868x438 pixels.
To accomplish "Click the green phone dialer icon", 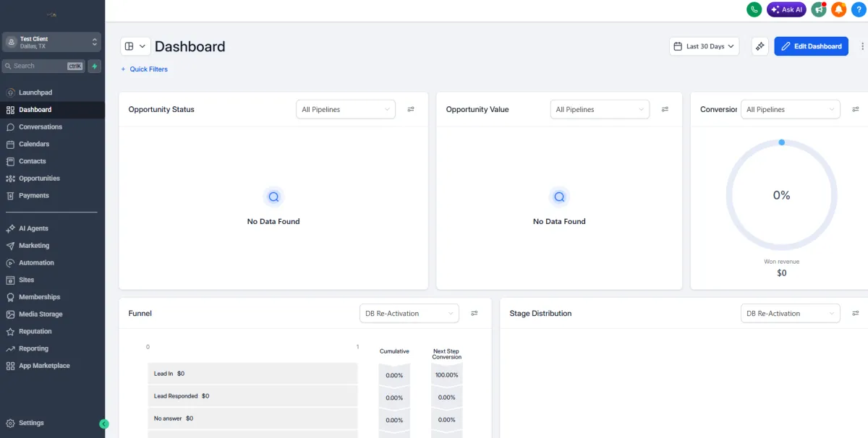I will coord(754,9).
